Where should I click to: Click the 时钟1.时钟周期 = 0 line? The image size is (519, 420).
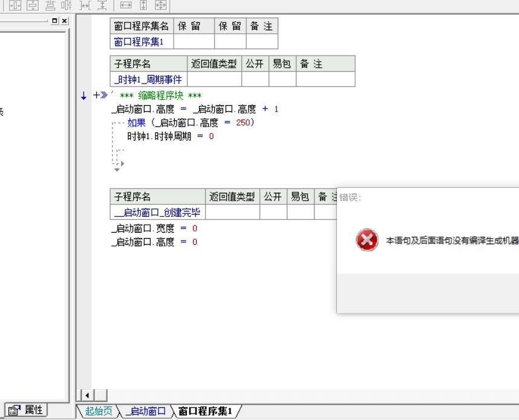(171, 136)
